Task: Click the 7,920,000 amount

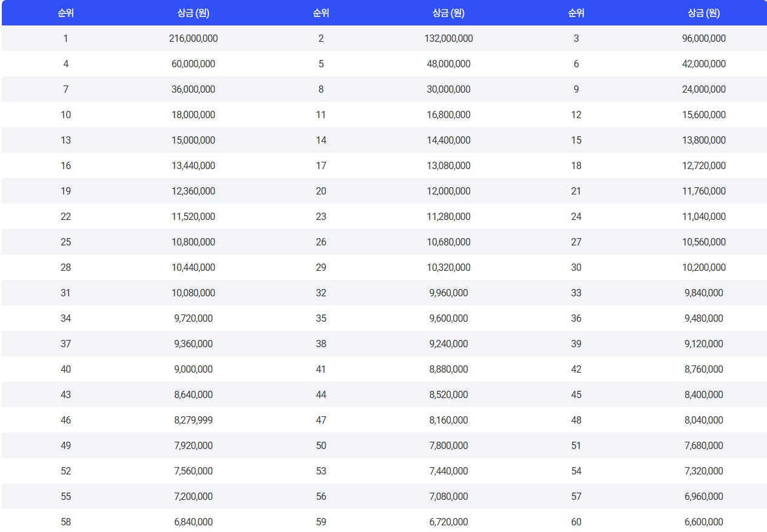Action: click(x=193, y=445)
